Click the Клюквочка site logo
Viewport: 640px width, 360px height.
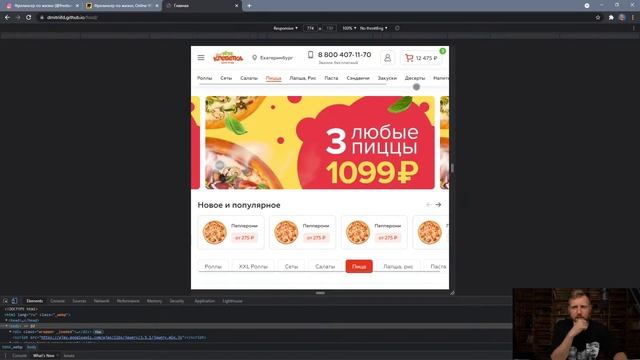(x=228, y=58)
